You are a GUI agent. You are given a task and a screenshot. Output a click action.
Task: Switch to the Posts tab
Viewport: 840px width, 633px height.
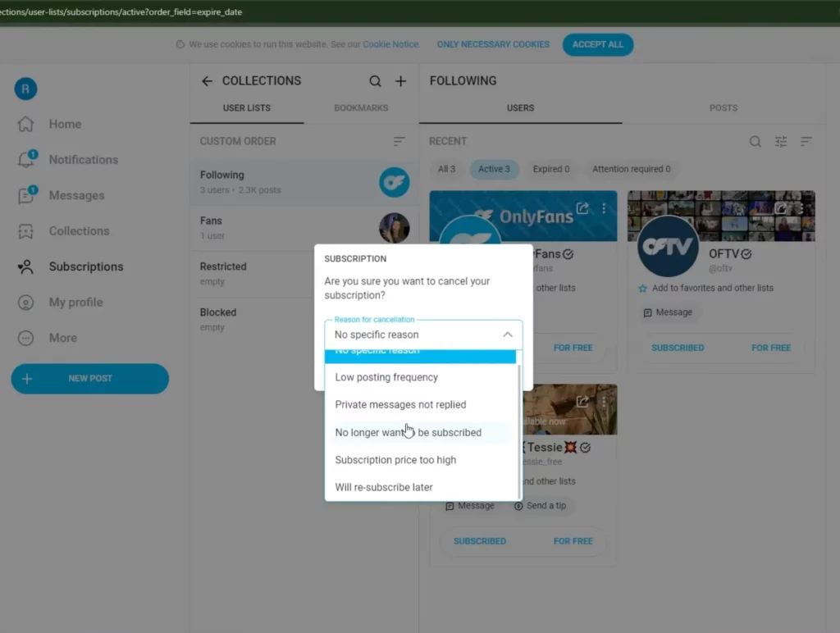[x=723, y=108]
